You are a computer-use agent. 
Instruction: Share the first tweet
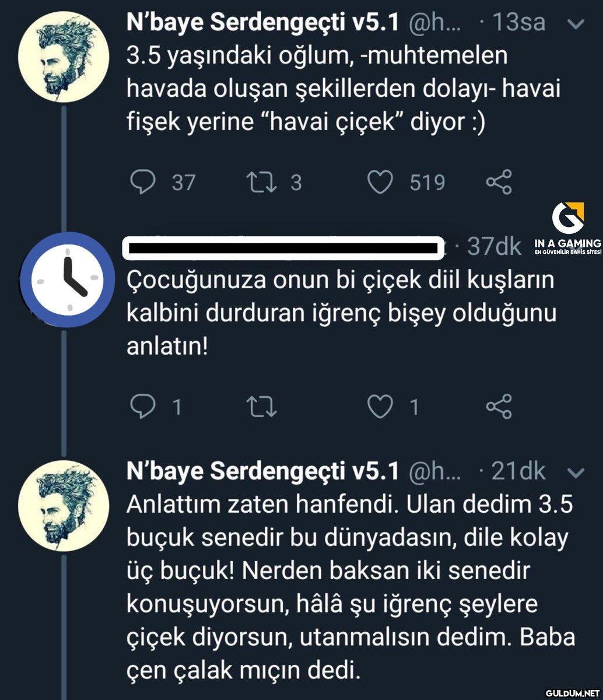coord(499,183)
